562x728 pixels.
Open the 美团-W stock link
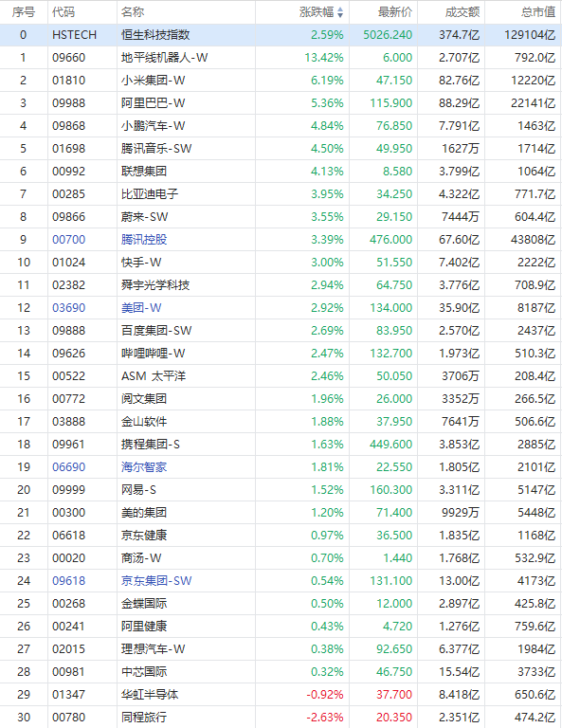coord(141,308)
